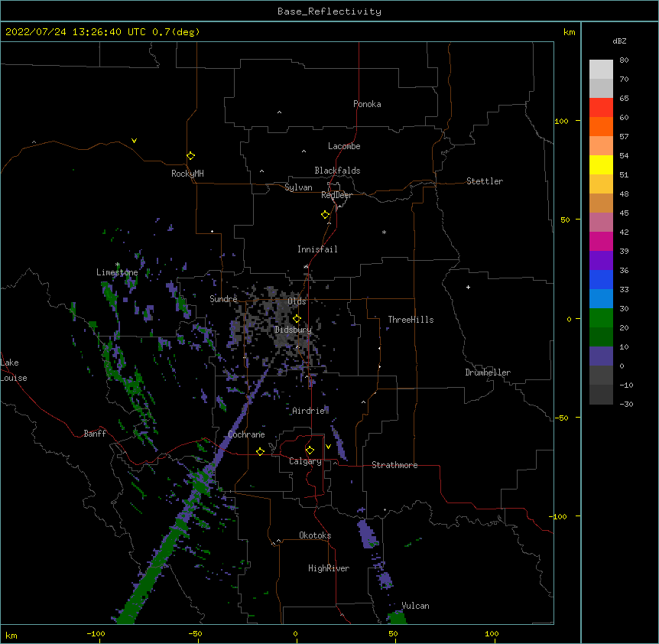Screen dimensions: 659x644
Task: Pick the bright yellow swatch in dBZ legend
Action: [601, 164]
